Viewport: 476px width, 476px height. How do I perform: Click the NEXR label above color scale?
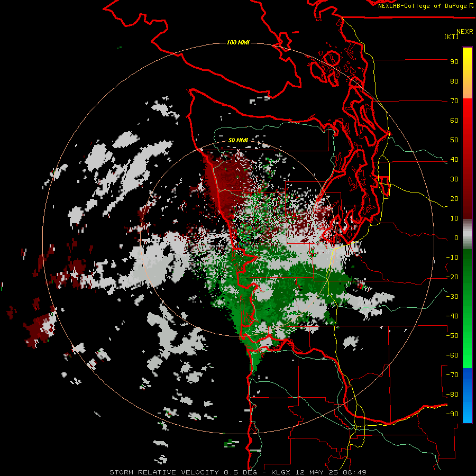coord(464,32)
